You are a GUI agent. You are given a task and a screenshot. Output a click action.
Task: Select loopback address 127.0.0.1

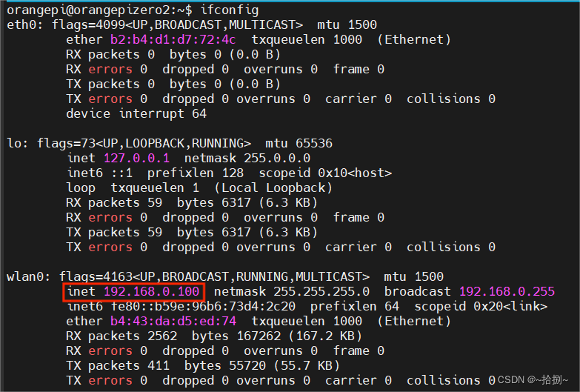(136, 158)
